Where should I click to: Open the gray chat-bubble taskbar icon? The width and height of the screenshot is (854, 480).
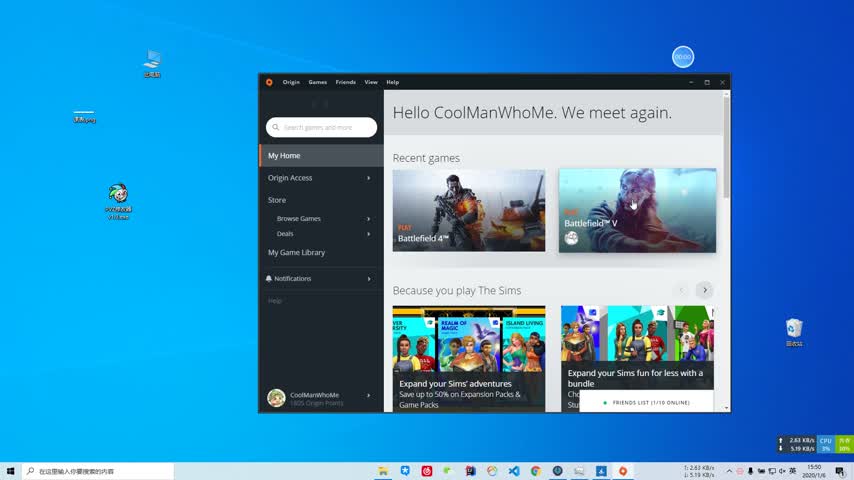click(x=579, y=471)
